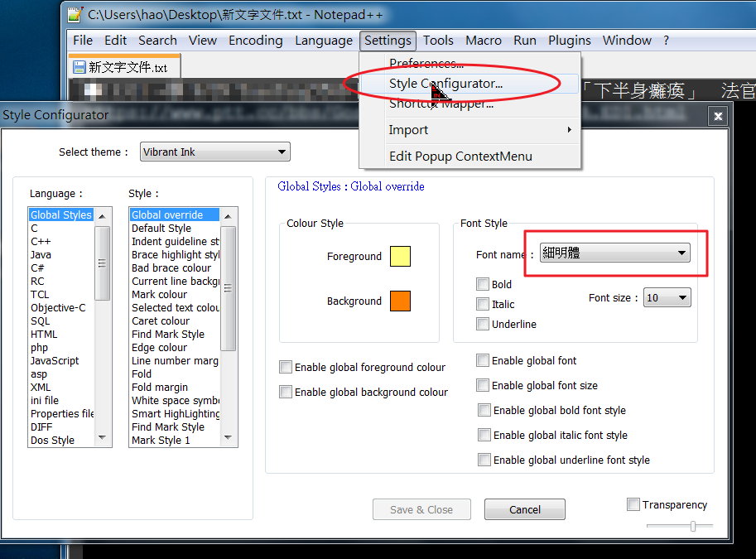Enable global foreground colour checkbox
The image size is (756, 559).
coord(286,367)
